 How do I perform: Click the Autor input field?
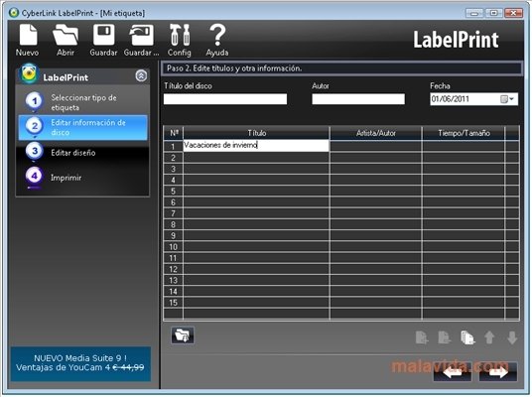coord(358,99)
